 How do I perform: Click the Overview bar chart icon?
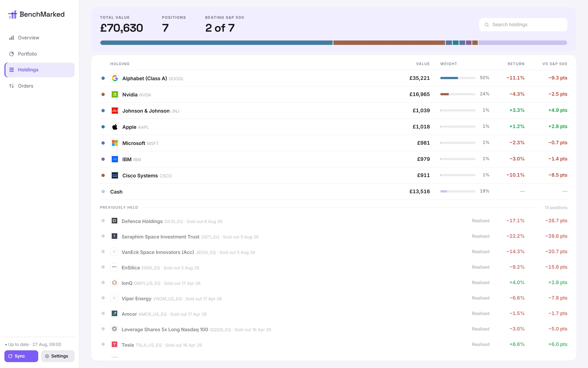11,38
